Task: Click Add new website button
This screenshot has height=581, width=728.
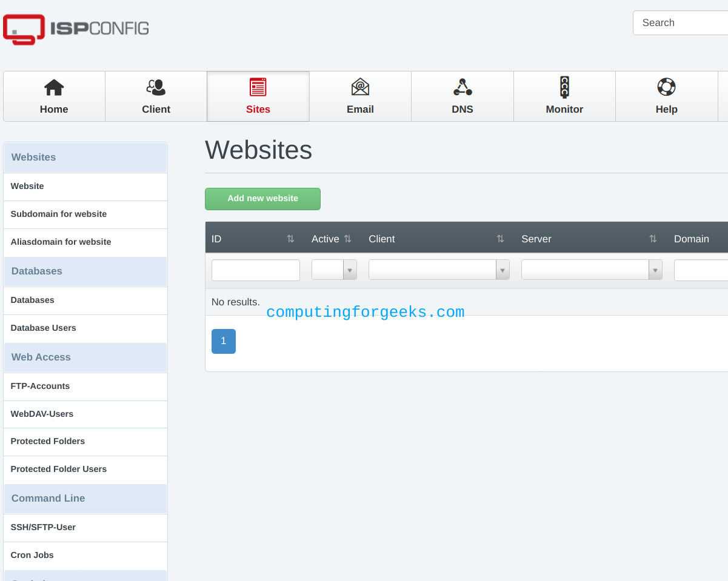Action: pyautogui.click(x=262, y=198)
